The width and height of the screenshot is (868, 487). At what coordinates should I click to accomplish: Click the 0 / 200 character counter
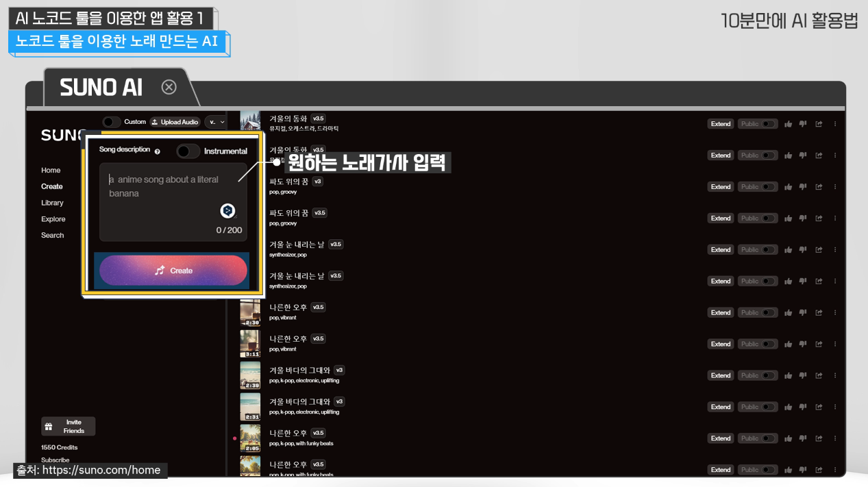(230, 230)
